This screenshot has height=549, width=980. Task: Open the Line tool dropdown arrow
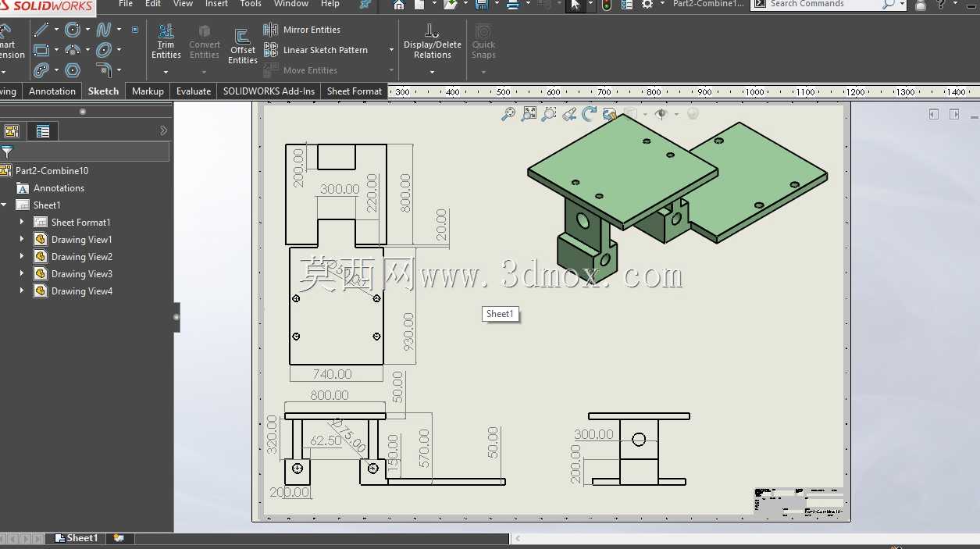tap(56, 30)
